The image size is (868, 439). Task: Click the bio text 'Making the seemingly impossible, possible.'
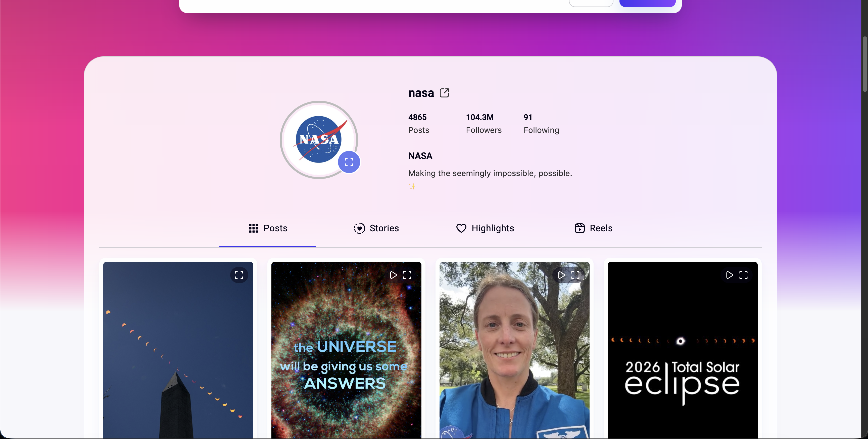[x=490, y=173]
